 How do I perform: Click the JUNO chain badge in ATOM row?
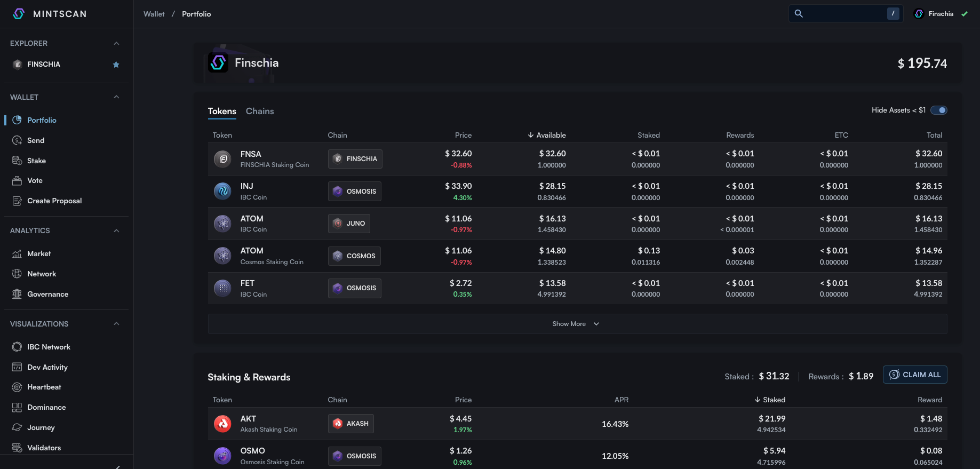pos(349,224)
